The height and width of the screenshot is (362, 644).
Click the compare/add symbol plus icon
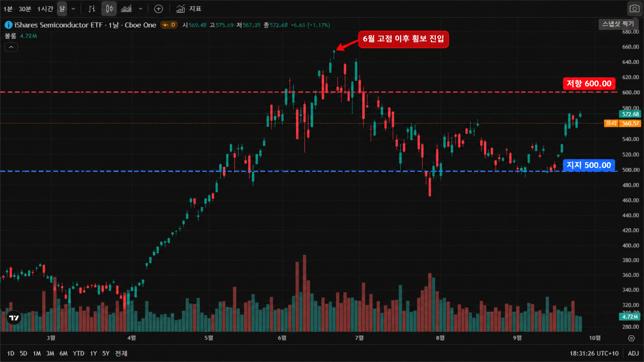click(158, 9)
